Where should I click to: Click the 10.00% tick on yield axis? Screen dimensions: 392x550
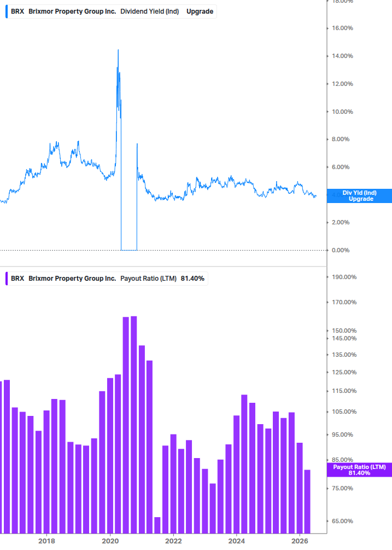click(342, 112)
